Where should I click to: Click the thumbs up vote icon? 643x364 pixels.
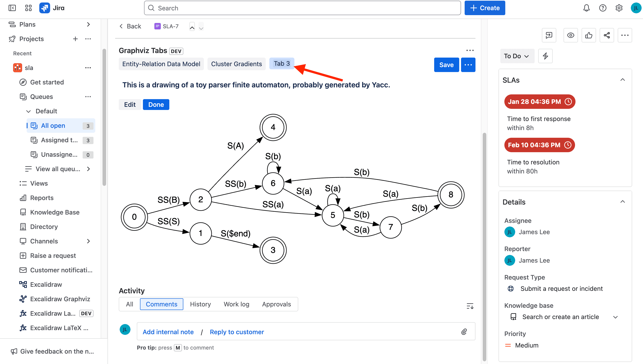pyautogui.click(x=589, y=35)
